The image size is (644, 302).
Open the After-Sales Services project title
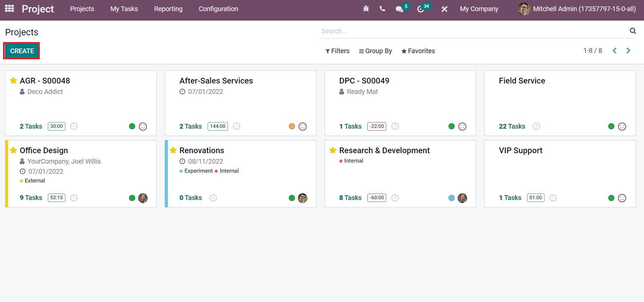[x=216, y=81]
